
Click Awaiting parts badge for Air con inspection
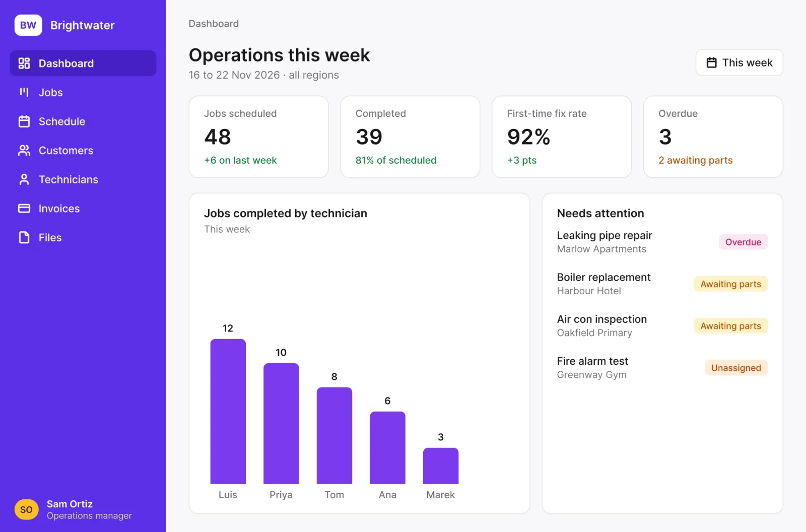pos(731,325)
